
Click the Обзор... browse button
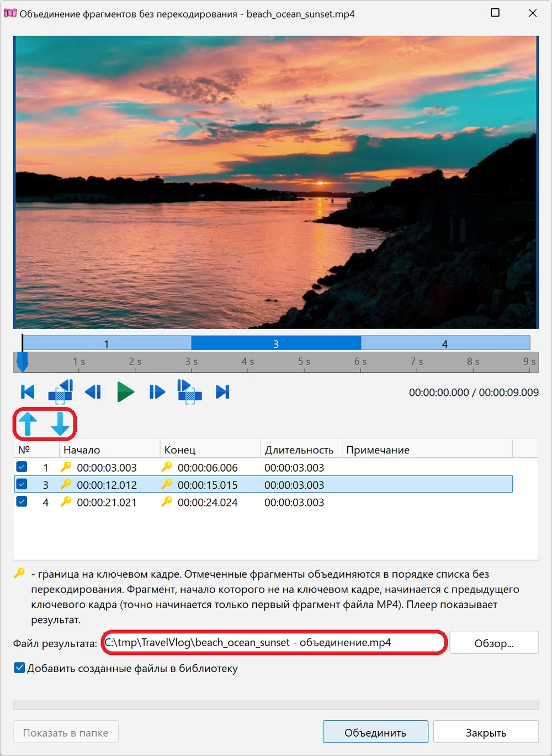[494, 643]
